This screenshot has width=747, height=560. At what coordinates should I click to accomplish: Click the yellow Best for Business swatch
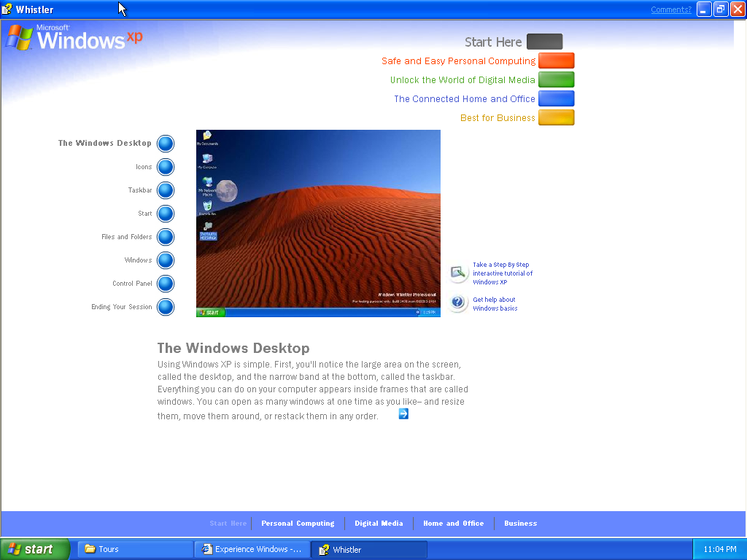click(x=557, y=117)
